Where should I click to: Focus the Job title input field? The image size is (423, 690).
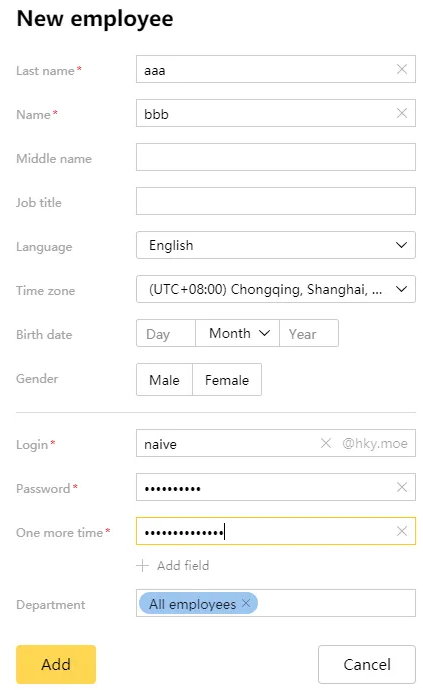(276, 201)
